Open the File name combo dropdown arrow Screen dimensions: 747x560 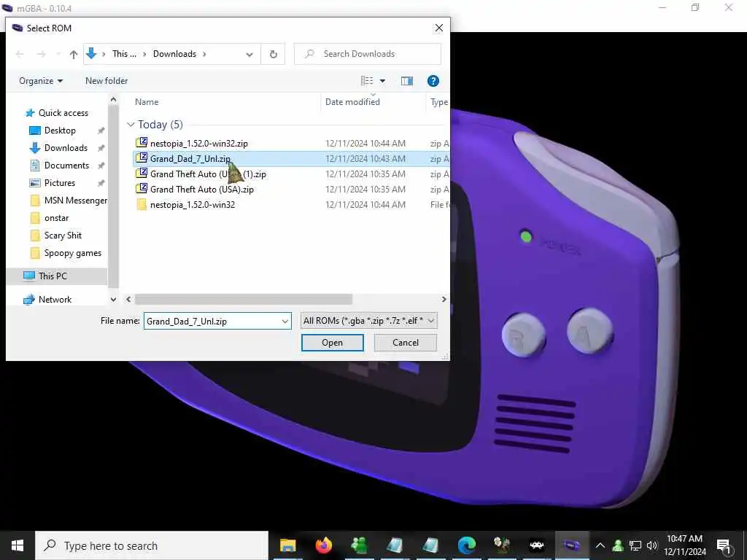tap(285, 321)
